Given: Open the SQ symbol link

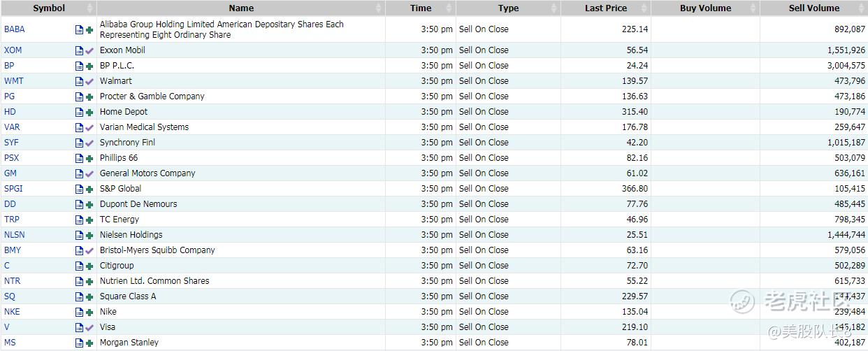Looking at the screenshot, I should pyautogui.click(x=10, y=296).
